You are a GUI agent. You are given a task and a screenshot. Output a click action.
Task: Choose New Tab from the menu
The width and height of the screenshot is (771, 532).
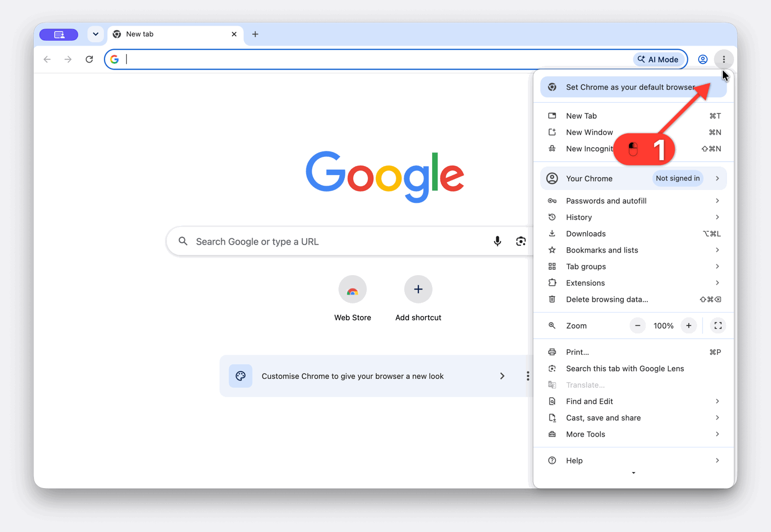point(633,116)
